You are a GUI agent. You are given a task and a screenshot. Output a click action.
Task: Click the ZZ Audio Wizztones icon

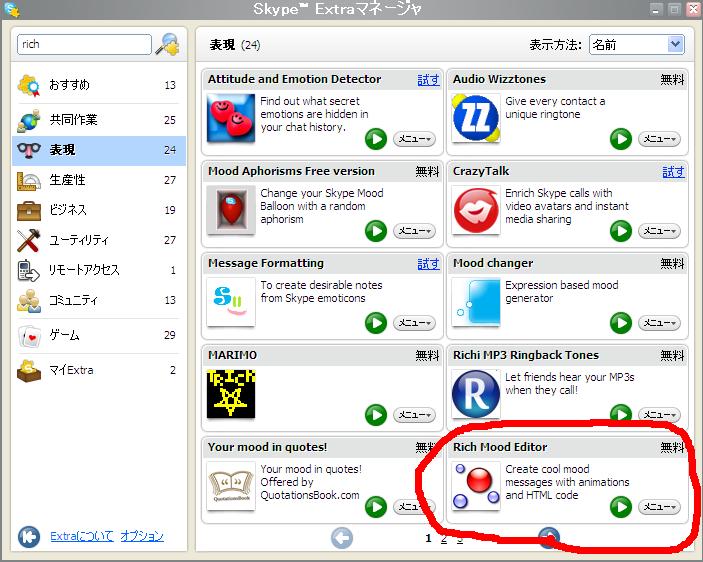(476, 118)
